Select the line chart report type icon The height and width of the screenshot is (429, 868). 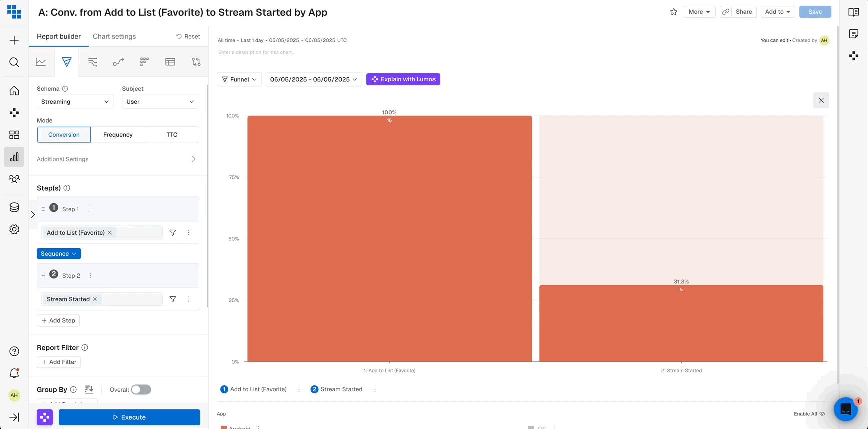(x=41, y=62)
